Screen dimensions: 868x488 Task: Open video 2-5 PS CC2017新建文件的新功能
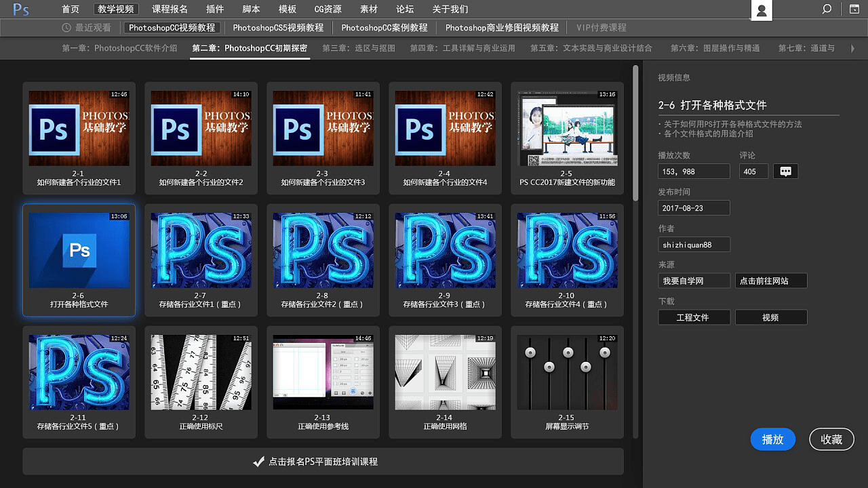coord(567,138)
